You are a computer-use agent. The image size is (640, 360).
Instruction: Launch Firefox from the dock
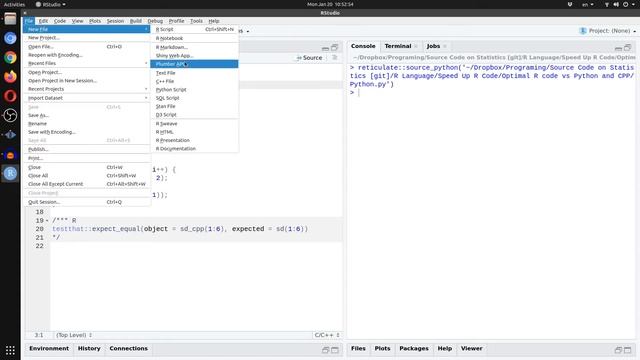click(10, 76)
